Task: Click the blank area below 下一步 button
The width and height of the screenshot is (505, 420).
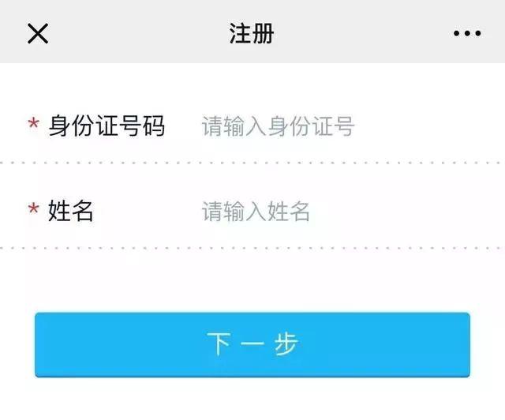Action: tap(252, 399)
